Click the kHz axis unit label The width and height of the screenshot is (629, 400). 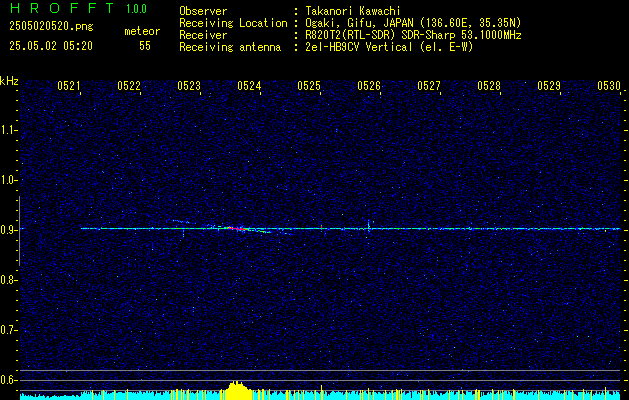pos(9,81)
